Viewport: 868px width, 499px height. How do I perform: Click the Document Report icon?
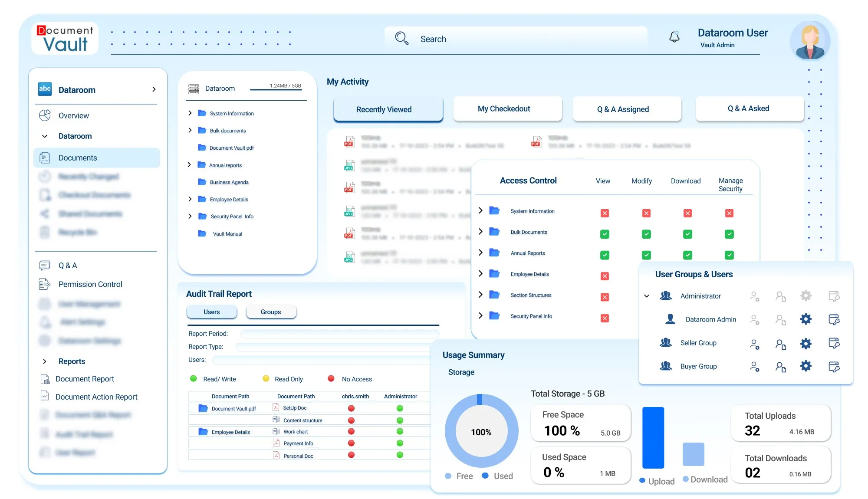[x=45, y=379]
